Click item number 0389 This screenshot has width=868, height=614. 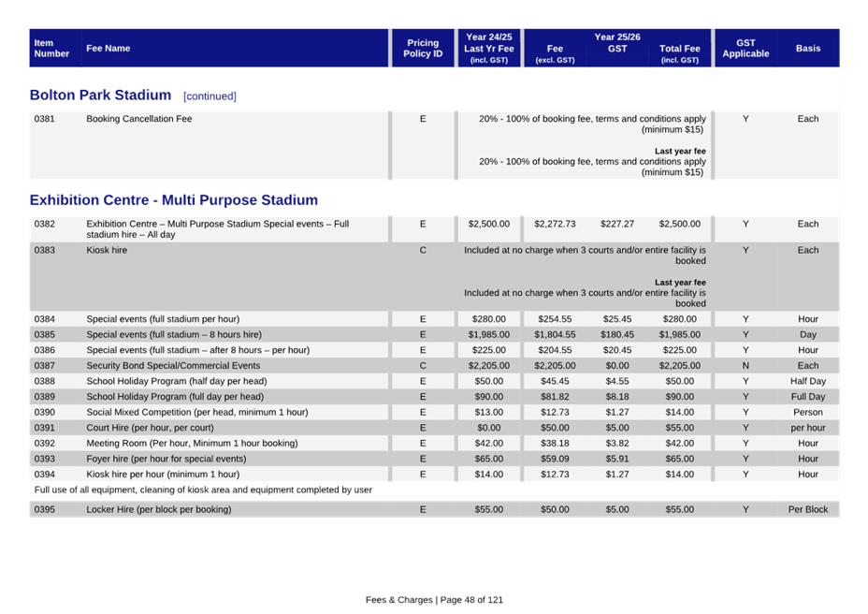pyautogui.click(x=44, y=397)
